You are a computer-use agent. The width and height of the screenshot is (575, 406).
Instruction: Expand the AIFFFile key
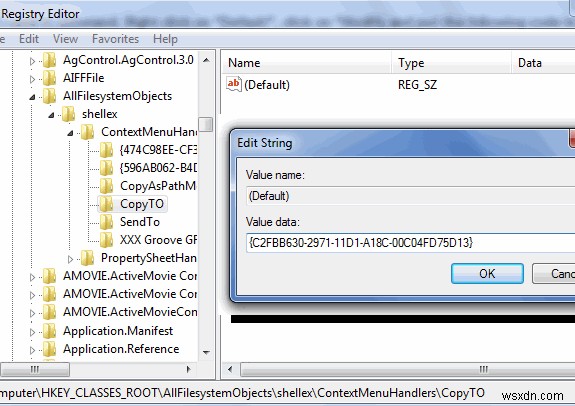click(x=32, y=79)
